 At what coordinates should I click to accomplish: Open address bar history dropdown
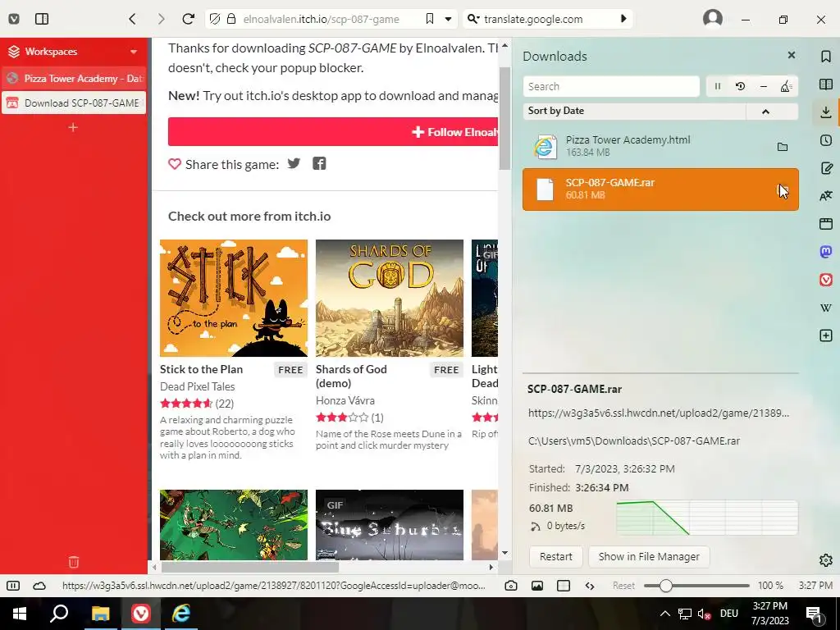click(449, 20)
